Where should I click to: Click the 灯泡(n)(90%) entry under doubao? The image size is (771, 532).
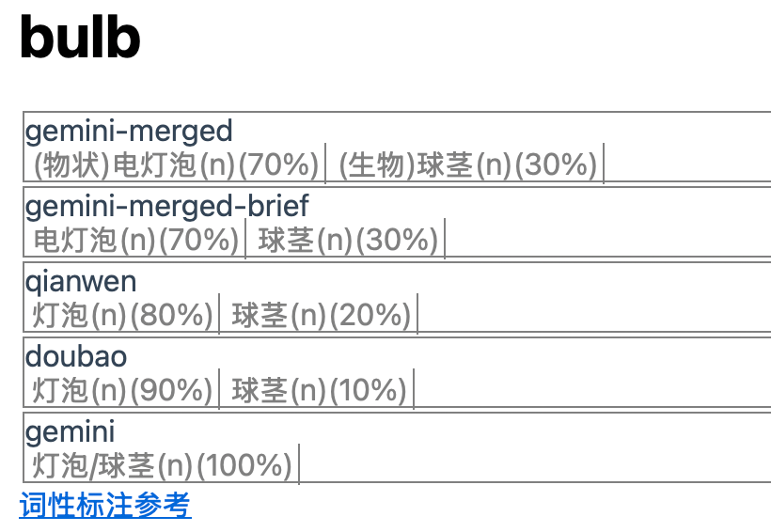tap(123, 390)
